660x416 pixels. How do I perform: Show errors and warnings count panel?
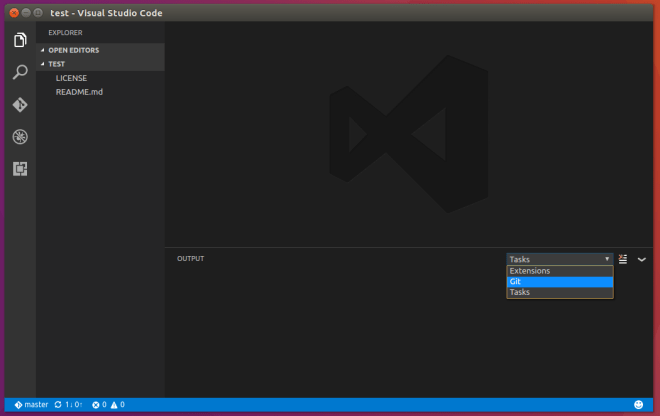[x=108, y=405]
